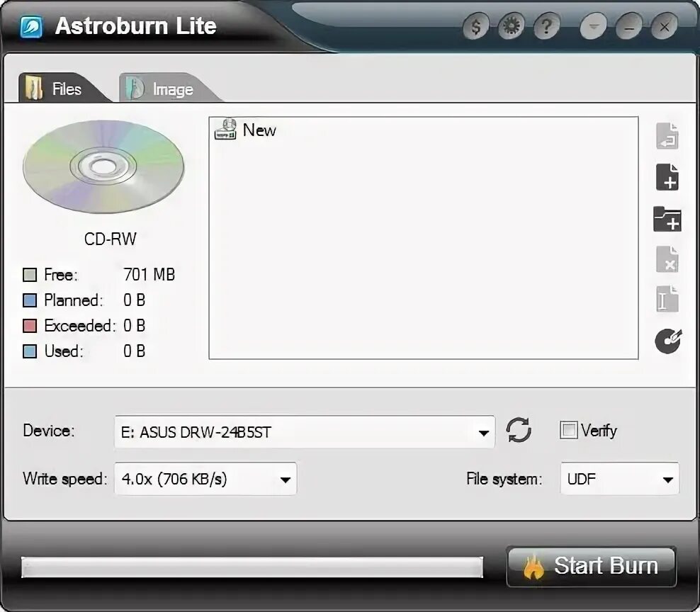Refresh the device list icon

tap(519, 430)
